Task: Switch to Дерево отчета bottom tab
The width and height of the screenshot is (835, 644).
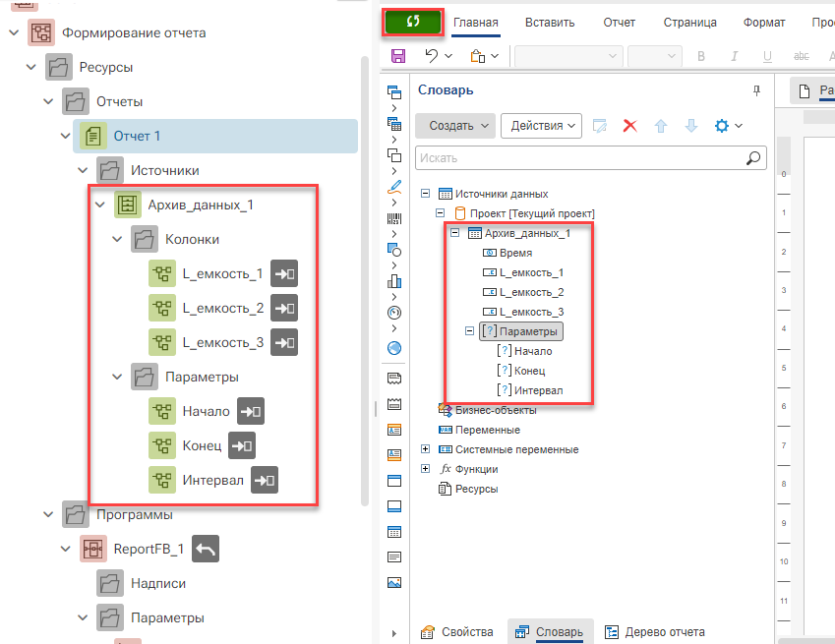Action: (x=655, y=632)
